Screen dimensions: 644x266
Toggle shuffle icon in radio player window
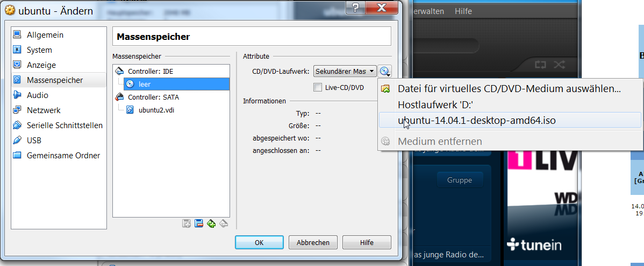click(559, 65)
